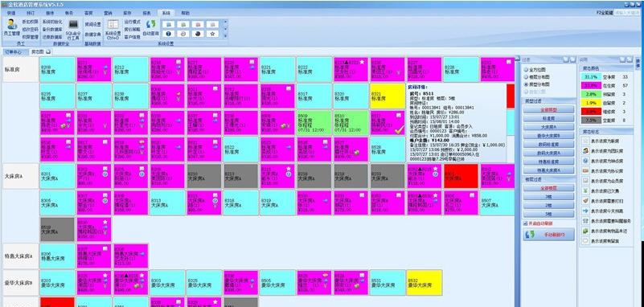Select green reserved room cell 8509

[x=314, y=123]
